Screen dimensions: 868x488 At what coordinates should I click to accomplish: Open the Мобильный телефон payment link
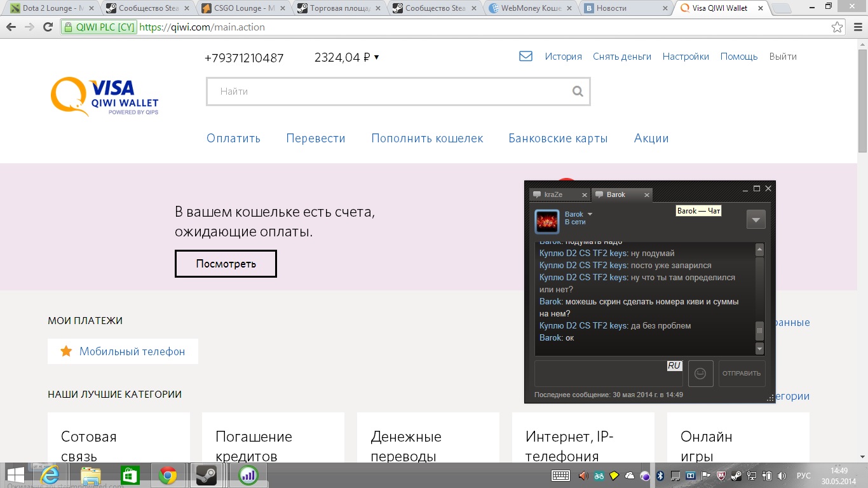coord(132,351)
